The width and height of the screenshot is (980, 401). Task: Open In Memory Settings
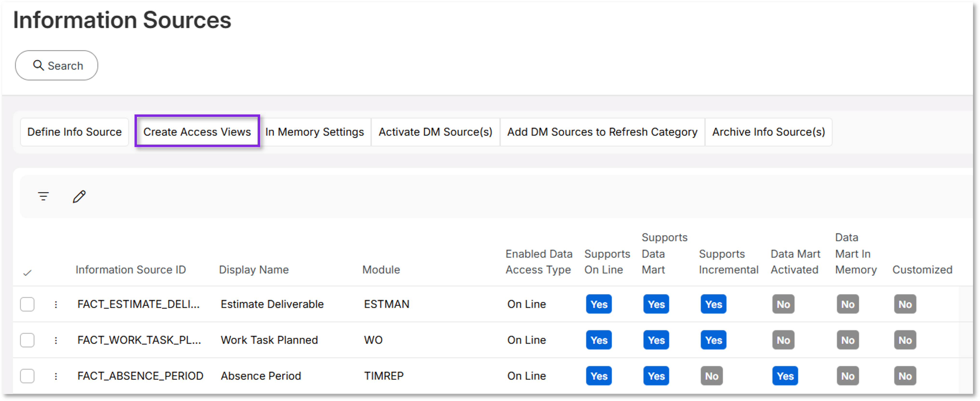(315, 132)
